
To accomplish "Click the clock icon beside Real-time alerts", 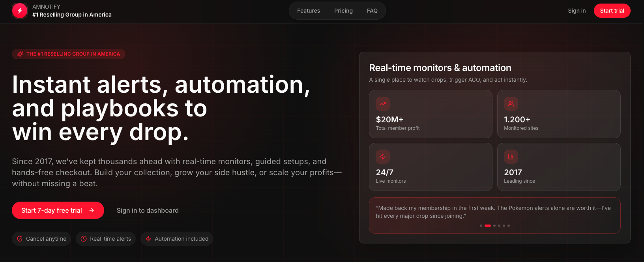I will click(x=84, y=239).
